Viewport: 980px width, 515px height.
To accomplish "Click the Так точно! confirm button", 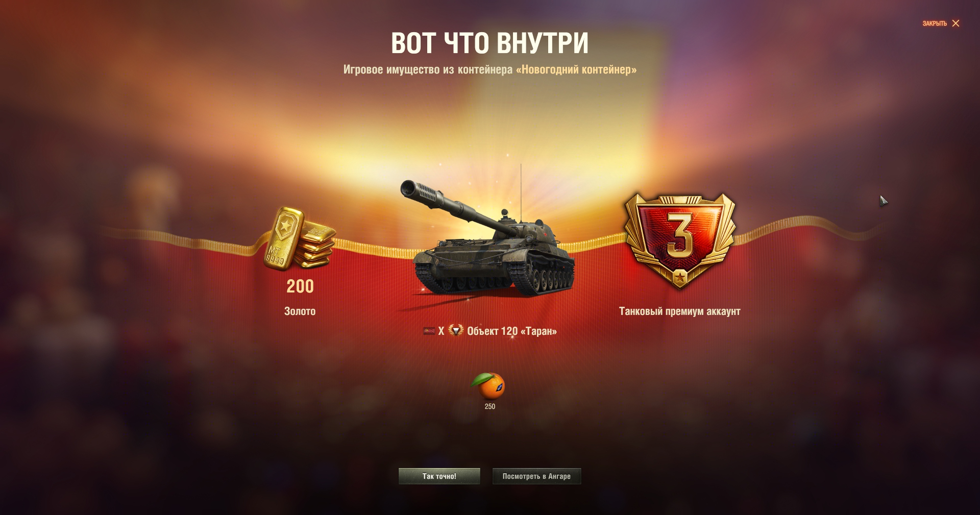I will coord(439,476).
